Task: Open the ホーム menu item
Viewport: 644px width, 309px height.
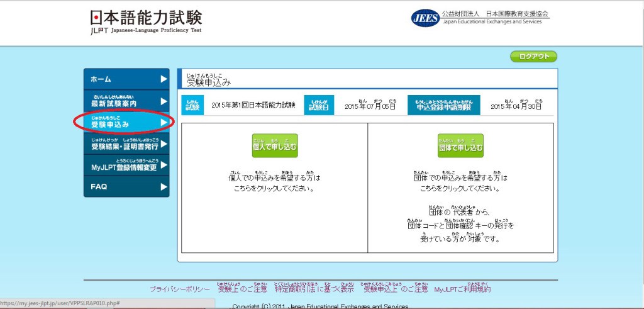Action: tap(126, 79)
